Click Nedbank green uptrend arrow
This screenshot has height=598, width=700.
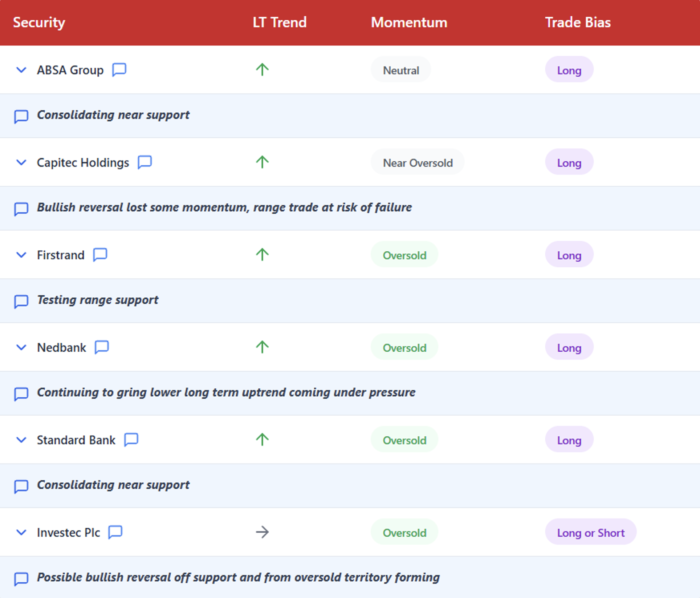coord(262,347)
